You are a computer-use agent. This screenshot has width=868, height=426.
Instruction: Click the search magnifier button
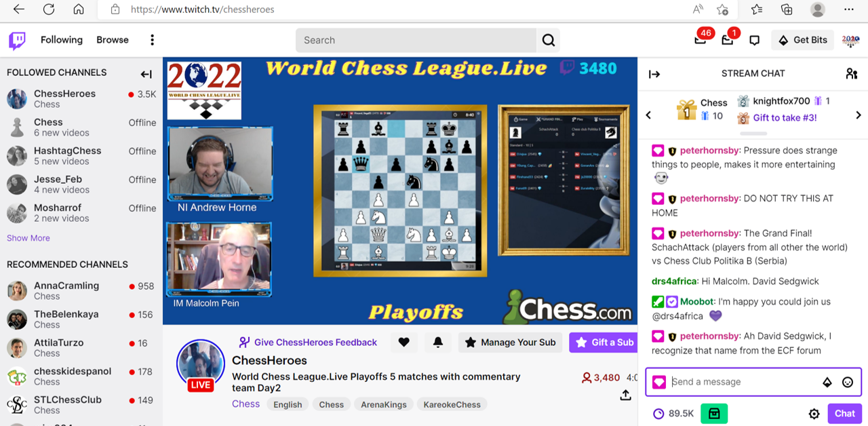point(549,40)
